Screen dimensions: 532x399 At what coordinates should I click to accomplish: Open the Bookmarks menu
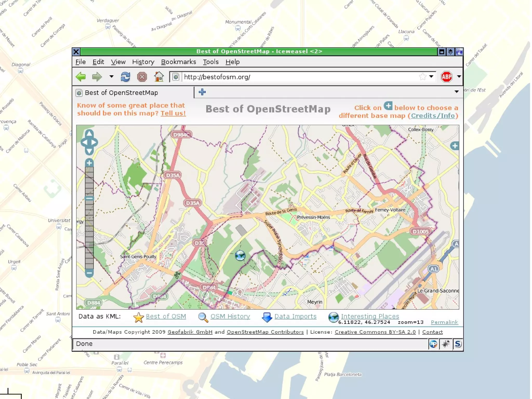point(178,62)
